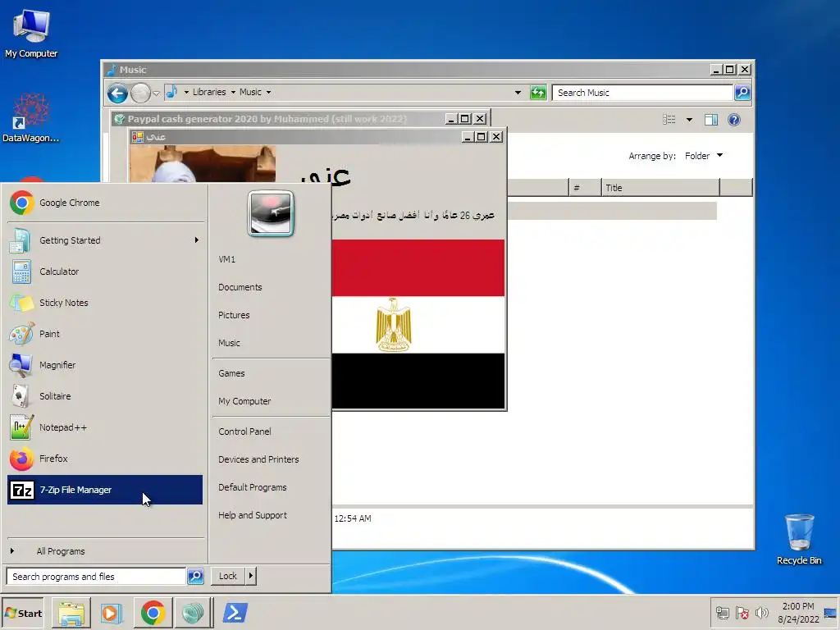Click the green swirl taskbar application icon

(192, 614)
